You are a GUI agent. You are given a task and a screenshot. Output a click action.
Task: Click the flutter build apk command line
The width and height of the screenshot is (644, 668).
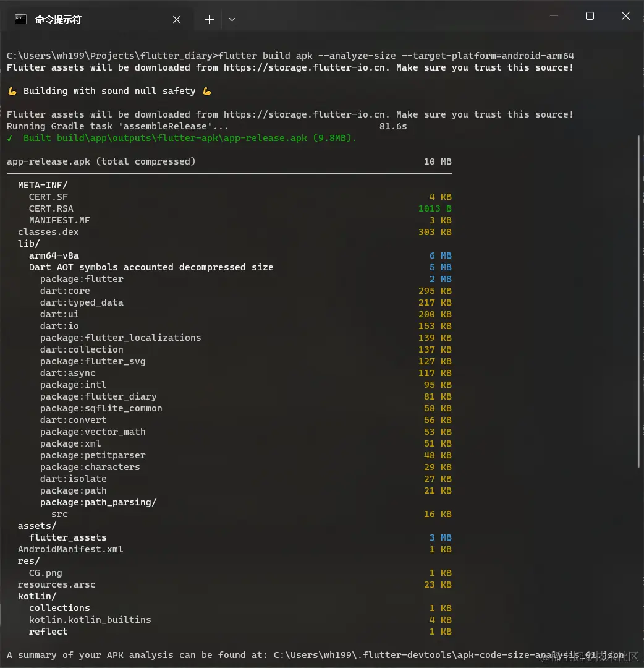click(290, 56)
